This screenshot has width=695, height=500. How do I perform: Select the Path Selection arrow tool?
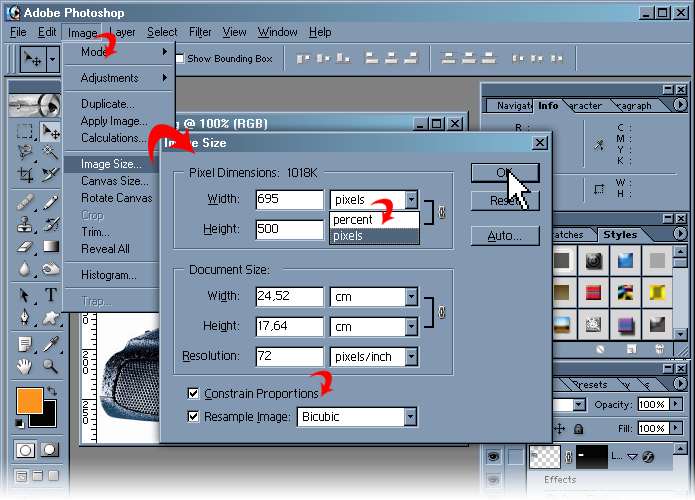click(25, 295)
